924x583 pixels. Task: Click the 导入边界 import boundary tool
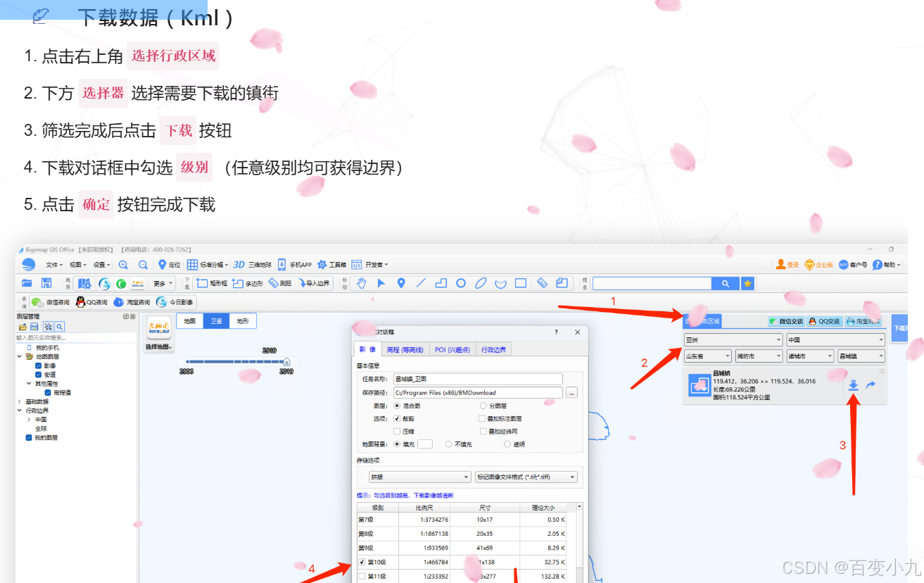(314, 283)
